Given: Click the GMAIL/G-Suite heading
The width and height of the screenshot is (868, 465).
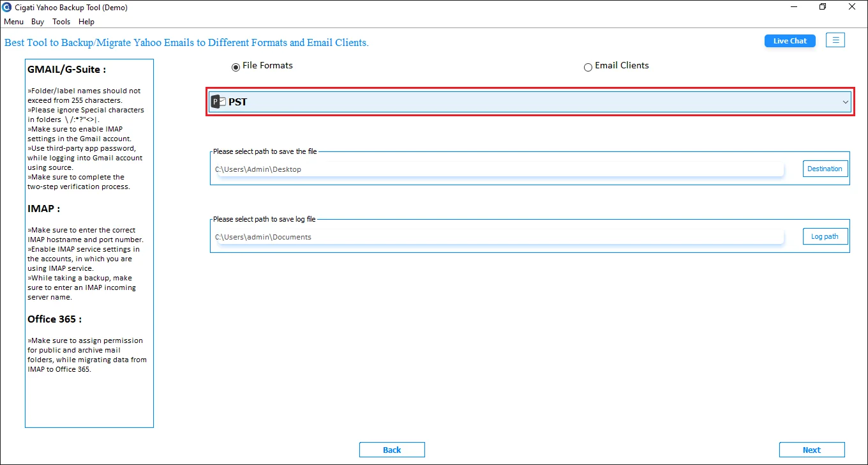Looking at the screenshot, I should (x=67, y=69).
